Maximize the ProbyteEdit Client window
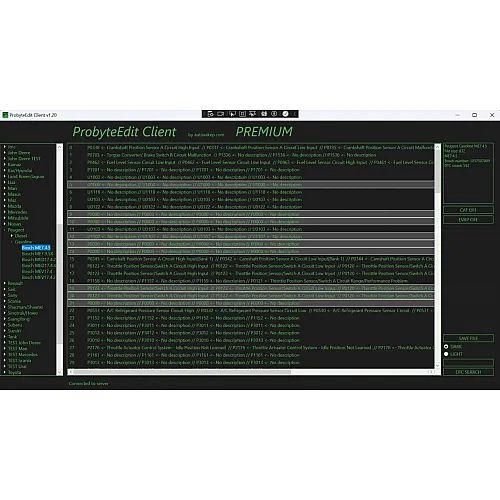The width and height of the screenshot is (500, 500). point(474,115)
